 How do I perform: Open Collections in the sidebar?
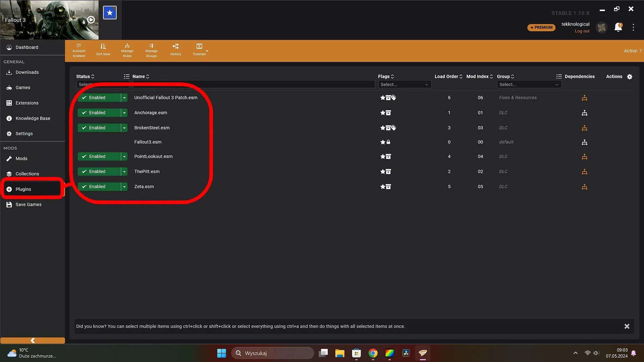(33, 174)
